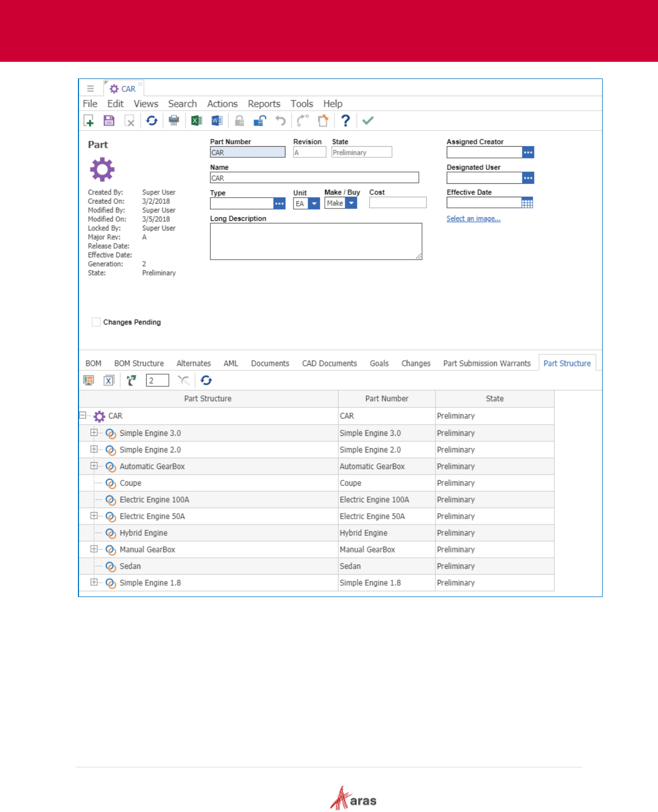Click the Promote lifecycle icon
This screenshot has height=812, width=658.
[303, 121]
